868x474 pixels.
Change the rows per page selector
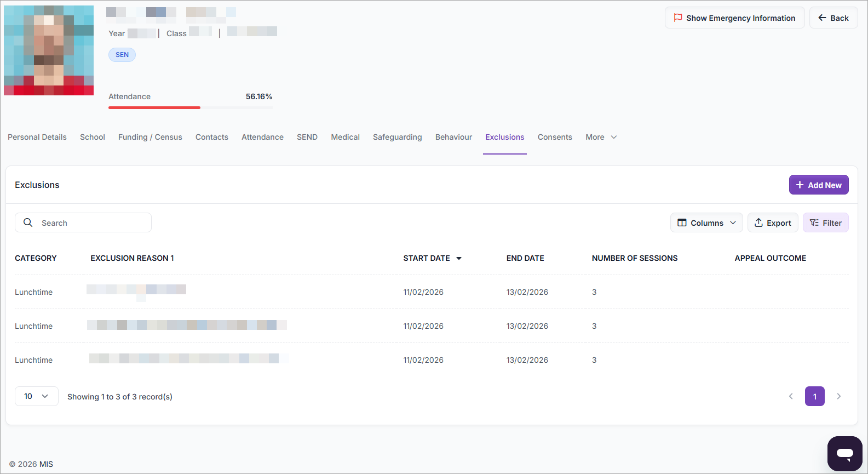point(36,396)
